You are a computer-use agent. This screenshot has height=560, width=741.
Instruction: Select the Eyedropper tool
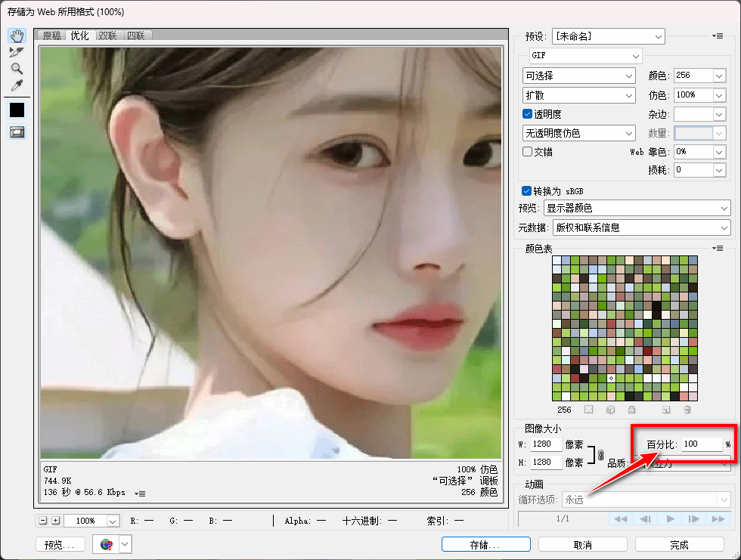tap(17, 85)
